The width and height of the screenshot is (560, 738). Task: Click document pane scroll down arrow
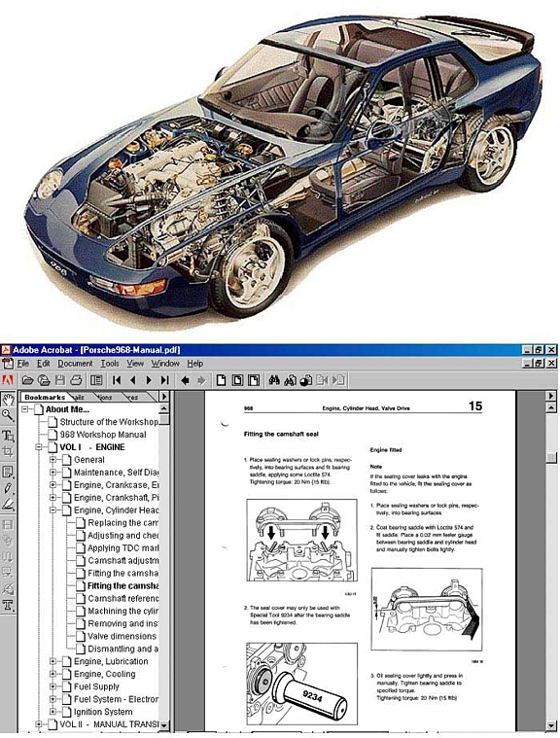click(551, 725)
